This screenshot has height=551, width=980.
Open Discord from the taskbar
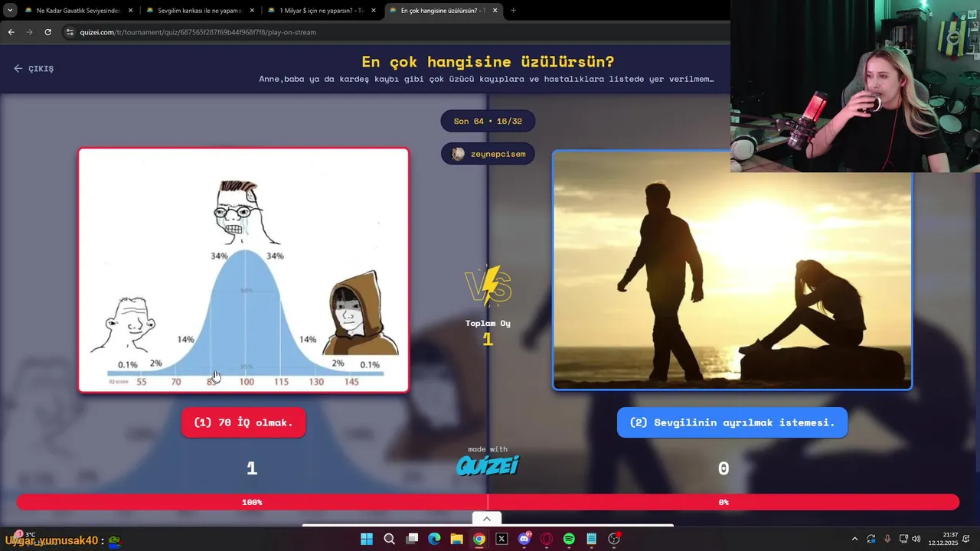[524, 539]
